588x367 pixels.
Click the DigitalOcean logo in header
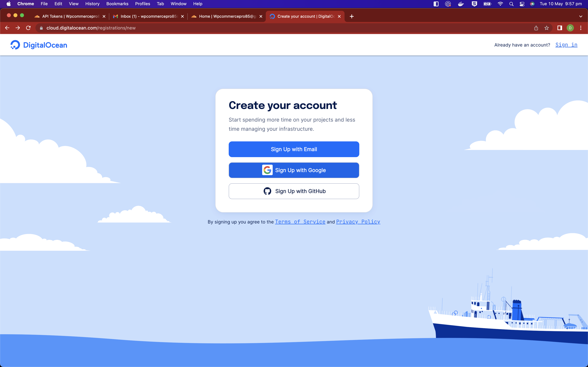coord(39,45)
